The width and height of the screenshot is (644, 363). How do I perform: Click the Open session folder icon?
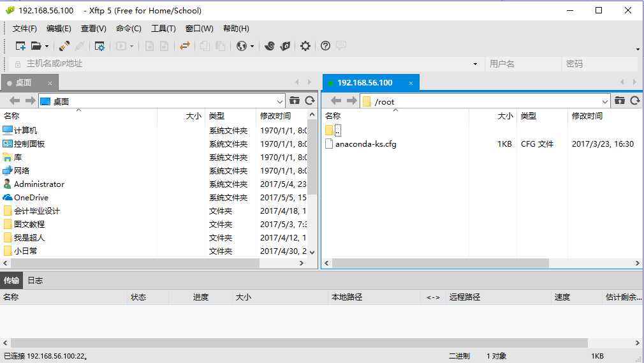point(36,46)
